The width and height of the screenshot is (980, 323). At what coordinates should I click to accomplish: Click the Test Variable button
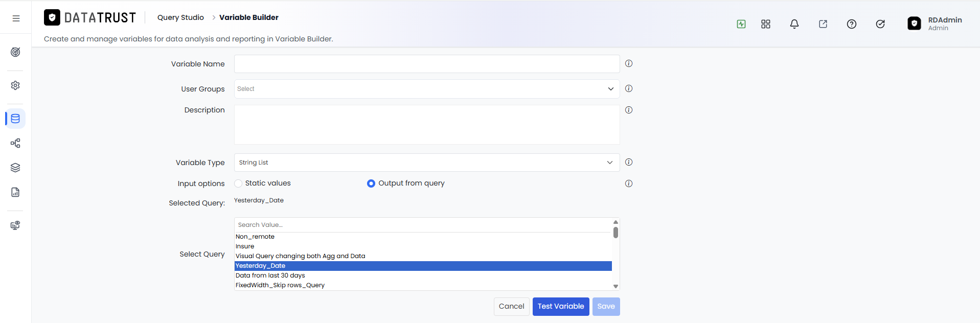click(x=561, y=307)
